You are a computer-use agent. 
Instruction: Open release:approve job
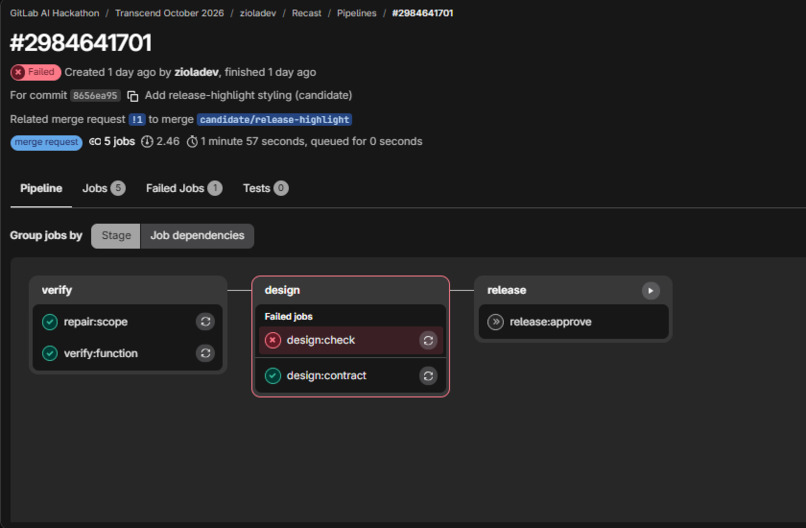coord(551,322)
